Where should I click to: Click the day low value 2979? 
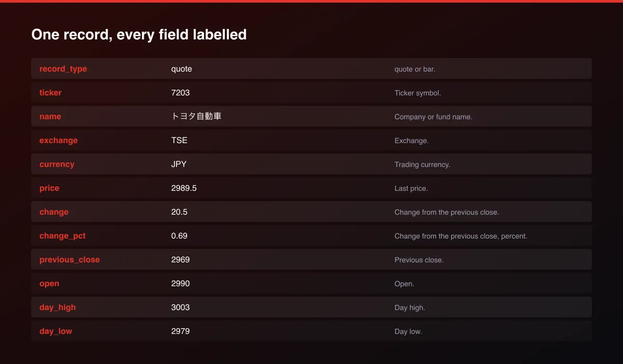point(181,331)
